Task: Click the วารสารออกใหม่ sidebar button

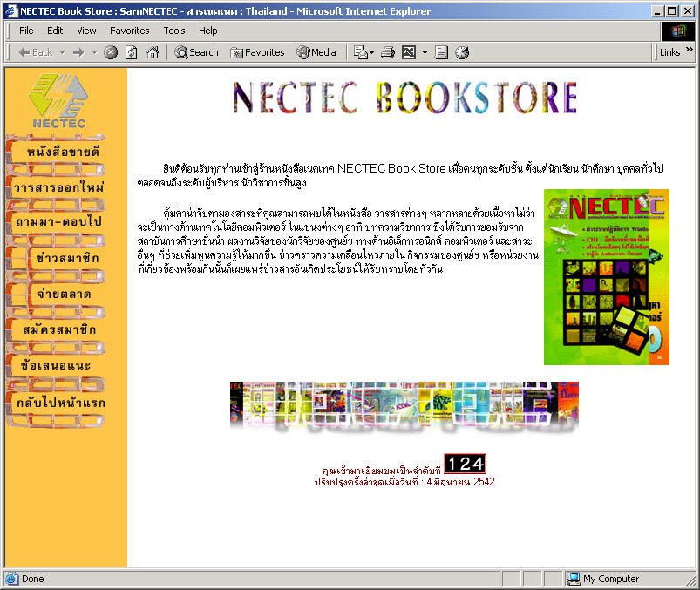Action: point(58,187)
